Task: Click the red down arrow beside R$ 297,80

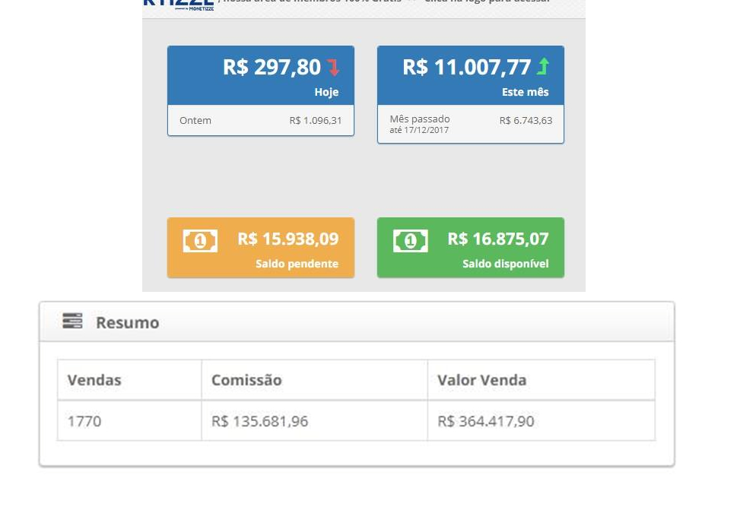Action: coord(333,68)
